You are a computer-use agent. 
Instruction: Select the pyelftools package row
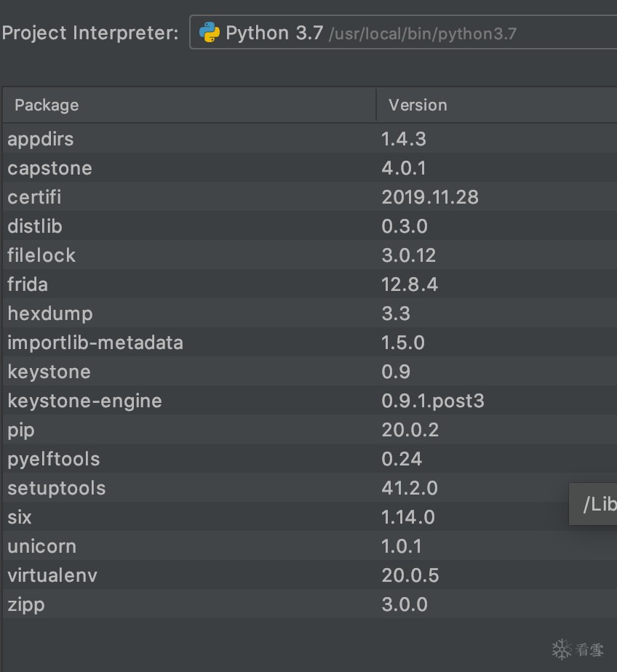[54, 459]
